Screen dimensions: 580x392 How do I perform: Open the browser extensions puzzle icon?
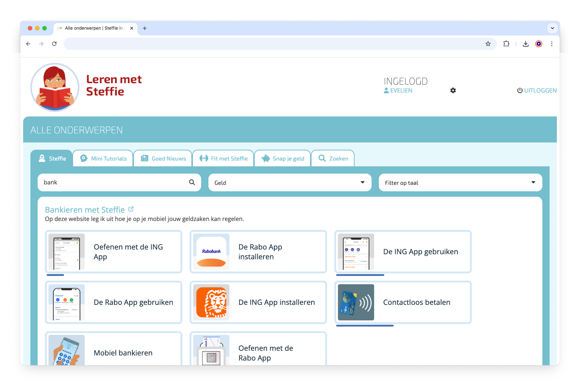pos(506,44)
